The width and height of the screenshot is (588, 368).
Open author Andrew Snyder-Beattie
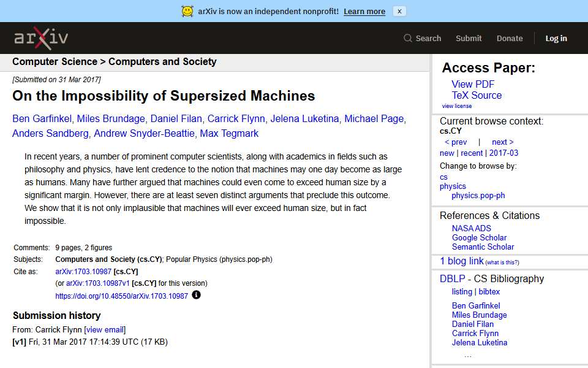point(144,133)
